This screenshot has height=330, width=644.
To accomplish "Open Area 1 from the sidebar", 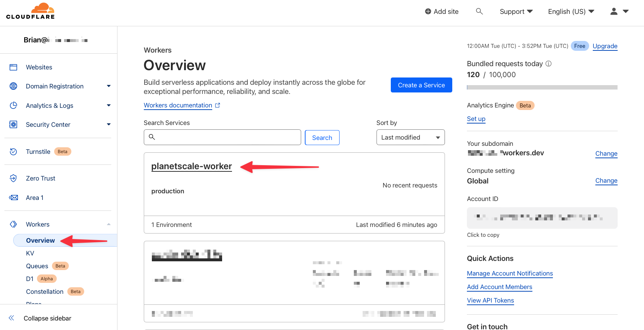I will click(35, 198).
